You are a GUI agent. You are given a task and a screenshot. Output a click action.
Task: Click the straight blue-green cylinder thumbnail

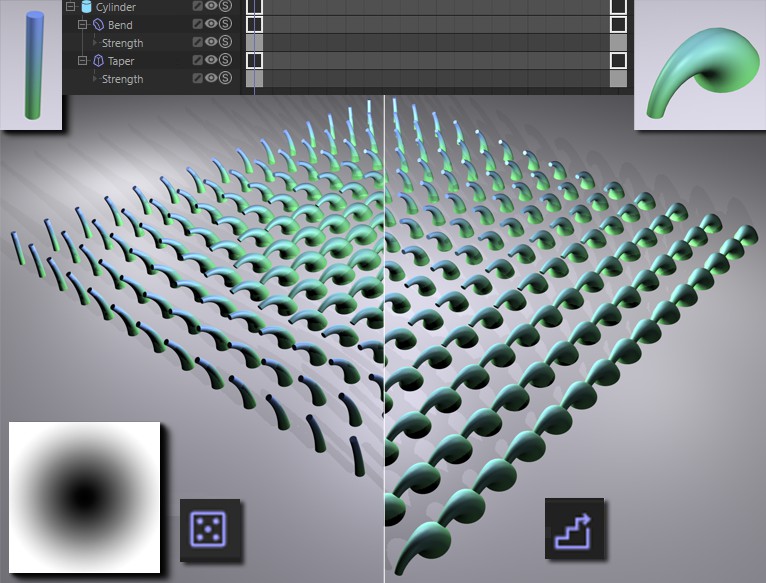tap(31, 65)
